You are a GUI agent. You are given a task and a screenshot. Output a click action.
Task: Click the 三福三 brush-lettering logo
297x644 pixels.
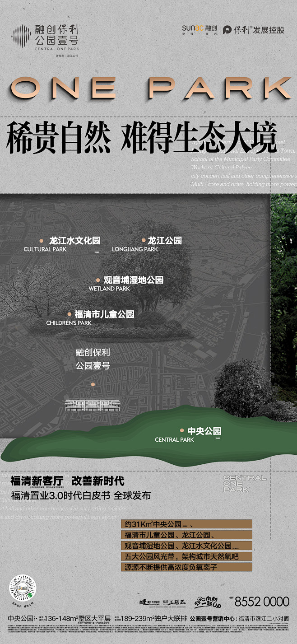pos(174,602)
